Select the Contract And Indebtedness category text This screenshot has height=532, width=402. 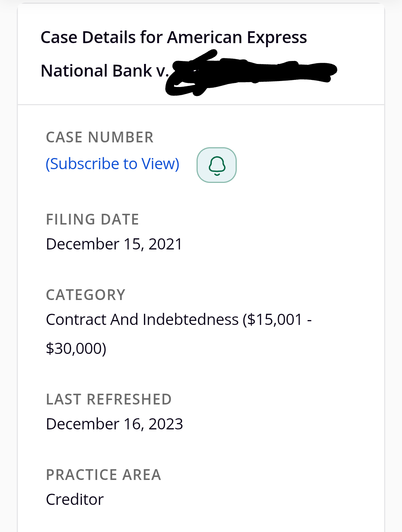point(142,320)
